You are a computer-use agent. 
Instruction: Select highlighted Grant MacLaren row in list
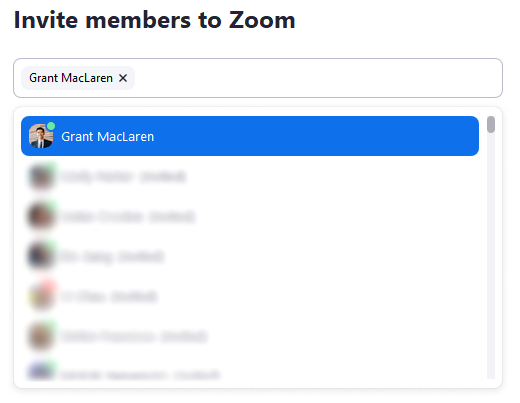250,136
